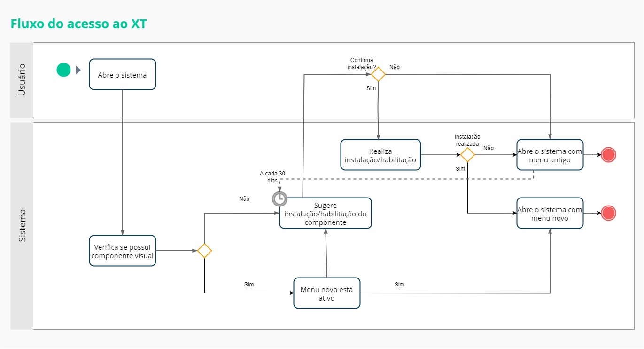This screenshot has height=349, width=644.
Task: Select the small triangle arrow beside the start circle
Action: 78,70
